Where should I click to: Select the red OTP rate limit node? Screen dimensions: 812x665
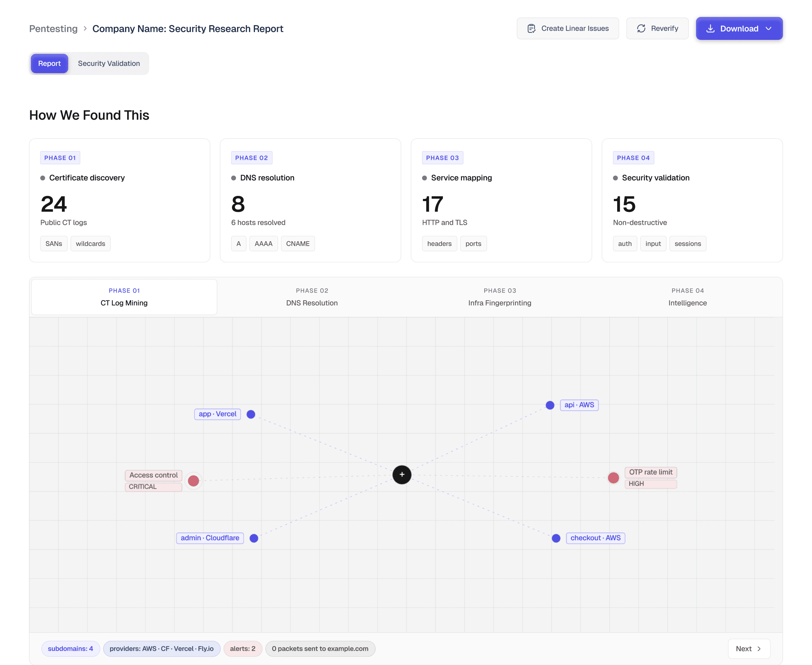coord(613,478)
